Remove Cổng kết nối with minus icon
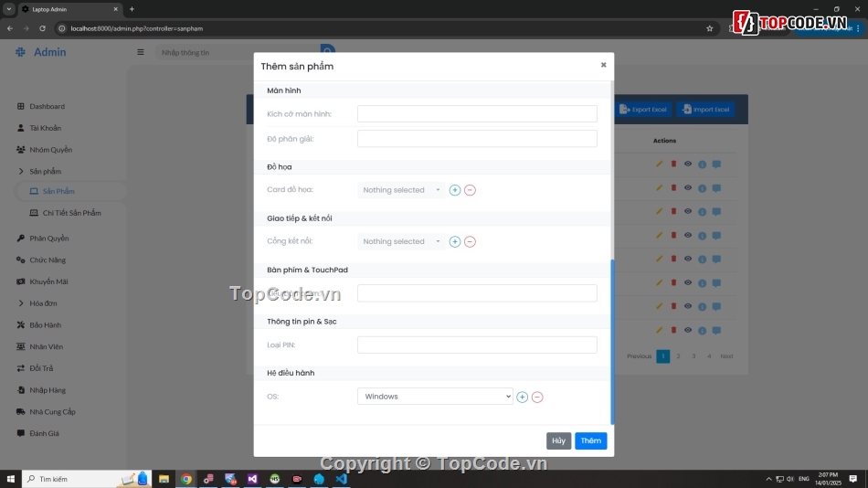The height and width of the screenshot is (488, 868). (x=470, y=241)
